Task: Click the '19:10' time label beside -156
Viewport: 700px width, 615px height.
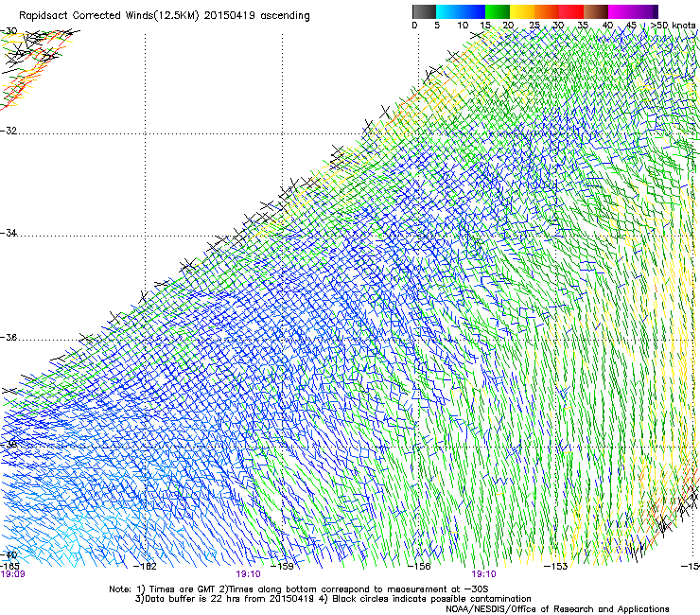Action: pos(484,574)
